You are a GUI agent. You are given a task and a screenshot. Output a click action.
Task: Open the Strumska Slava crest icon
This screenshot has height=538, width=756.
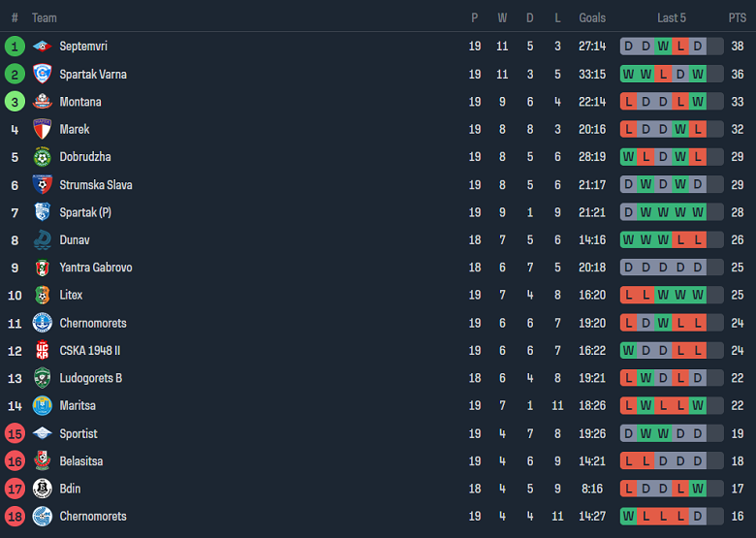tap(42, 184)
